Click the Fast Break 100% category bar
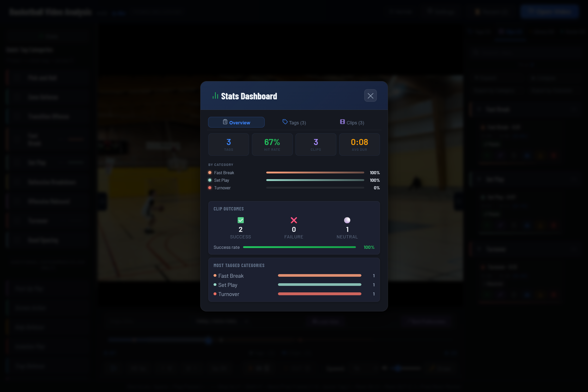This screenshot has width=588, height=392. (x=315, y=172)
